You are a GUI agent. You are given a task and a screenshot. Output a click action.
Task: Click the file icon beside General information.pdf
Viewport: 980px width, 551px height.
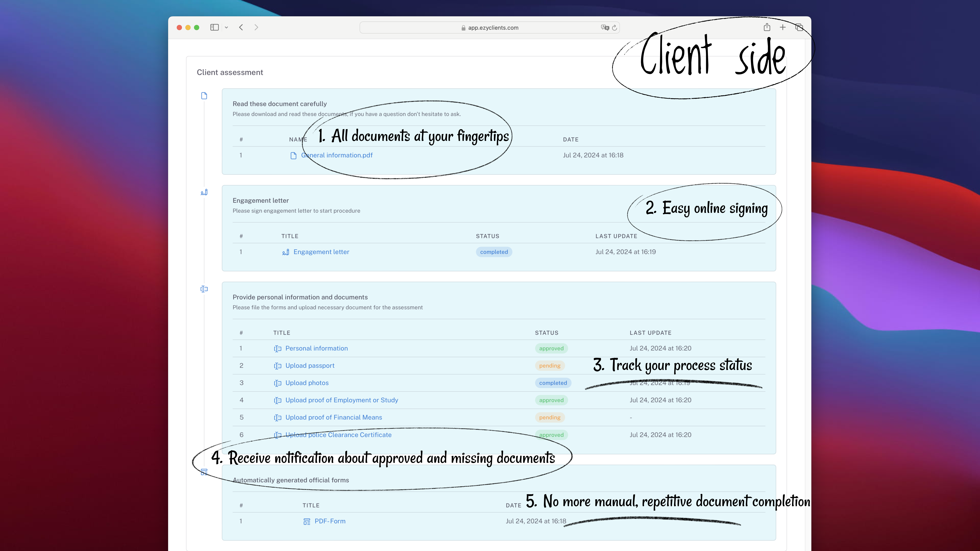293,155
